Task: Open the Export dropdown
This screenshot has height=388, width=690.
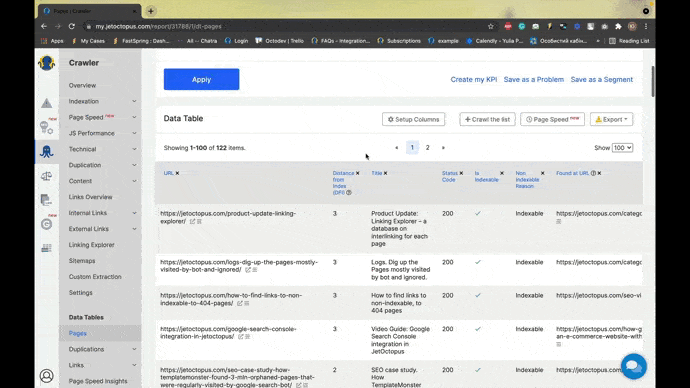Action: [x=611, y=119]
